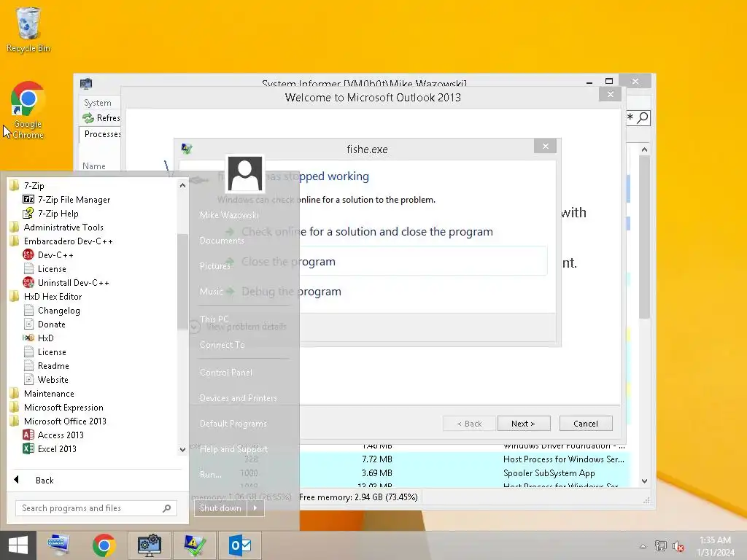Open the on-screen keyboard taskbar icon
747x560 pixels.
pos(59,545)
